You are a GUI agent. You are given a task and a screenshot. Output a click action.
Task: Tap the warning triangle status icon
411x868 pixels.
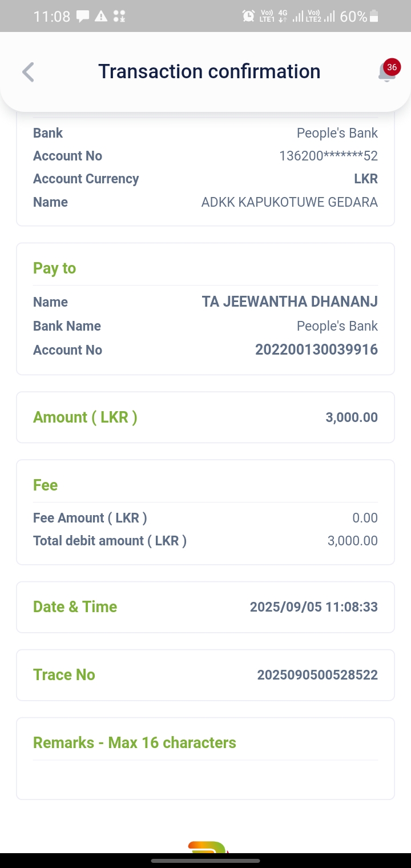tap(101, 17)
